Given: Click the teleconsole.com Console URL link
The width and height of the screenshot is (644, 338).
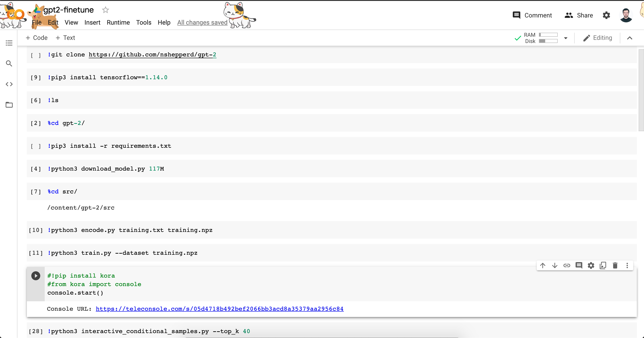Looking at the screenshot, I should (x=219, y=309).
